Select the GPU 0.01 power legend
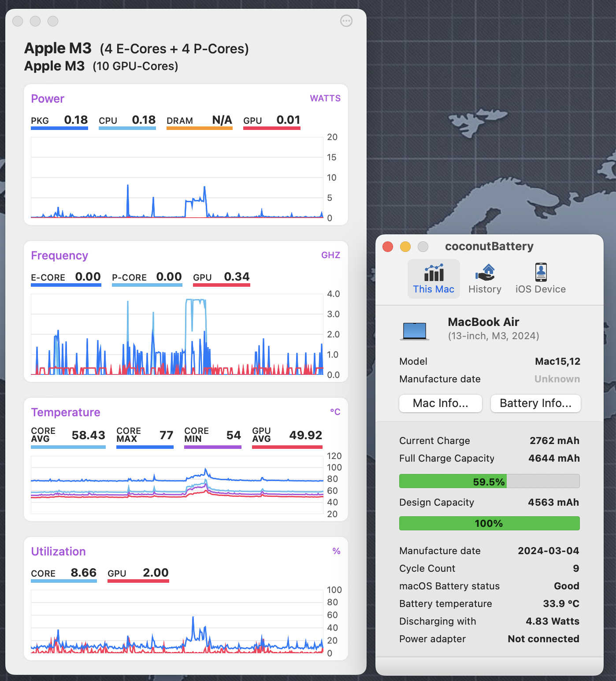 (272, 121)
